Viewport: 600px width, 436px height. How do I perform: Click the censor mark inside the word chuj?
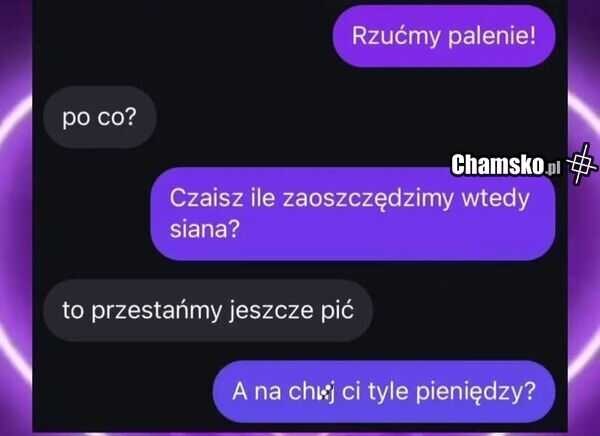point(324,393)
